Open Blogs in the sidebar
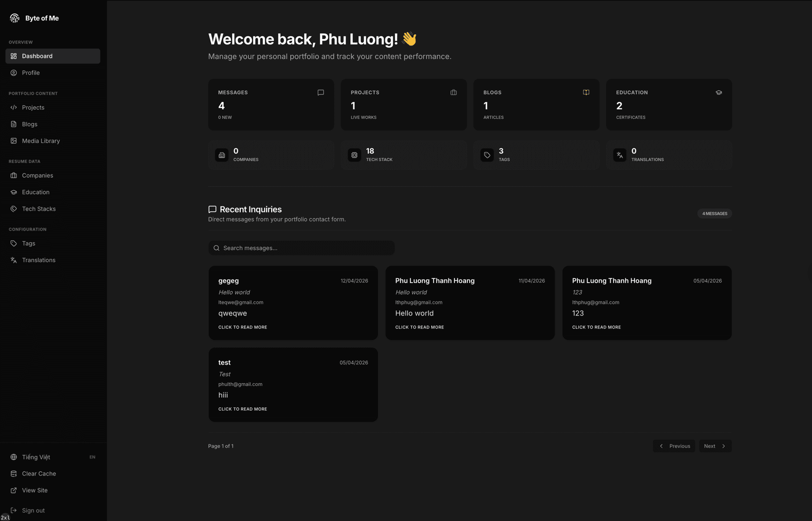Viewport: 812px width, 521px height. click(x=53, y=124)
